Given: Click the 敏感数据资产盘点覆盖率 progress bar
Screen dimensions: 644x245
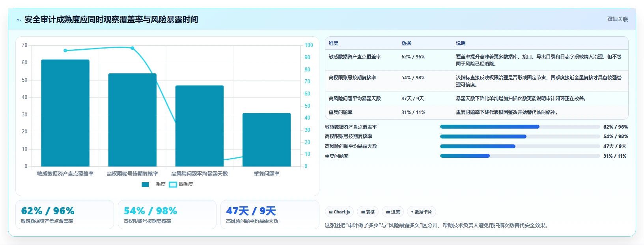Looking at the screenshot, I should (520, 127).
